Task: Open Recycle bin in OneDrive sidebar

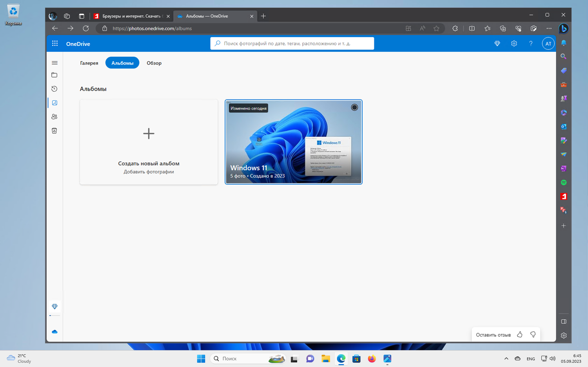Action: [x=54, y=131]
